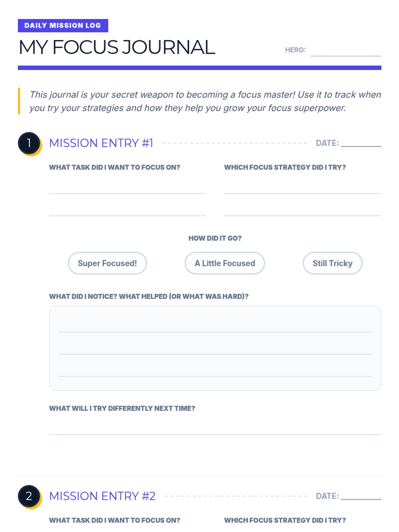Click the Mission Entry #2 date field
Screen dimensions: 399x532
(361, 496)
